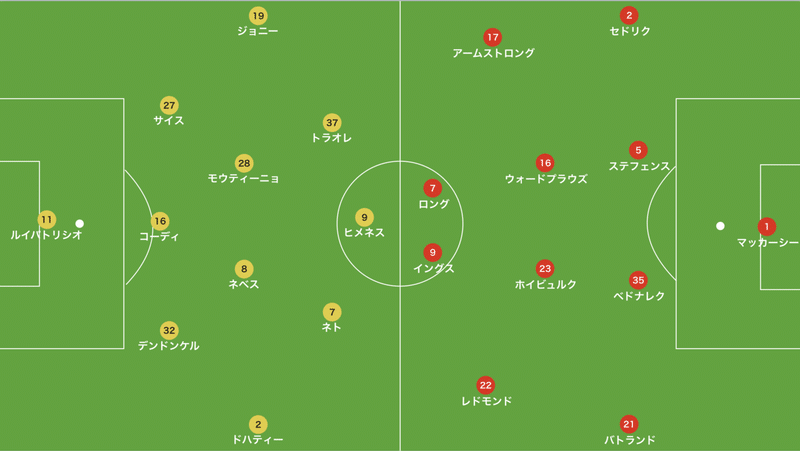Select red 7 ロング player circle
Screen dimensions: 800x451
[432, 188]
